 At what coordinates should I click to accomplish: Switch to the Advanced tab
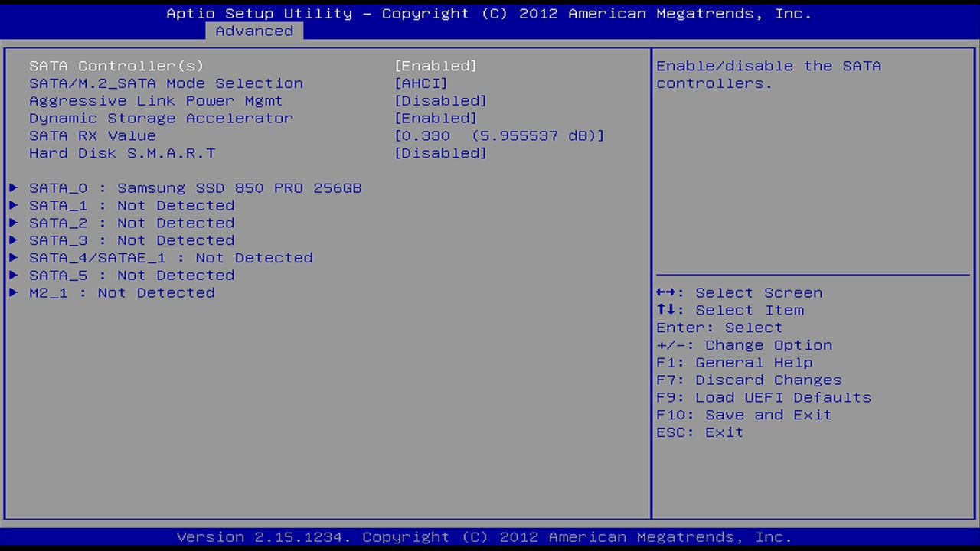(x=254, y=31)
